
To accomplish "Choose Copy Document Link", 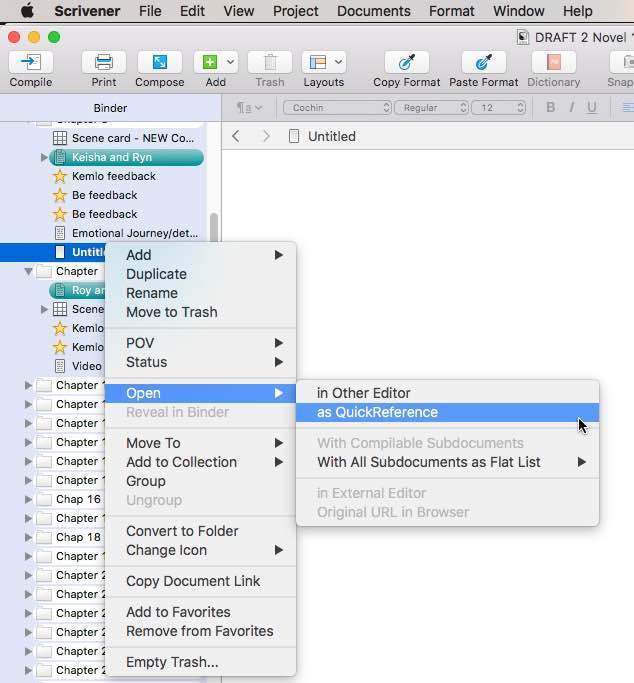I will (201, 581).
